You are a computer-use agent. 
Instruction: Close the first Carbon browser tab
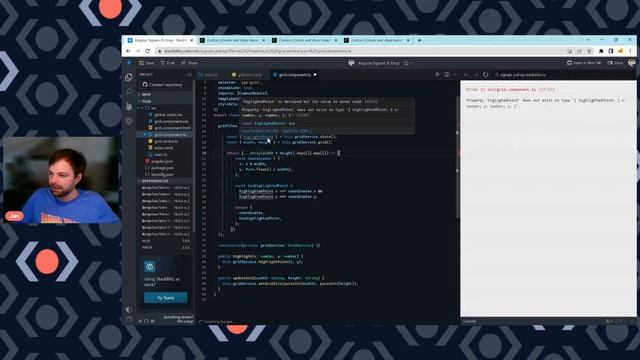point(264,40)
